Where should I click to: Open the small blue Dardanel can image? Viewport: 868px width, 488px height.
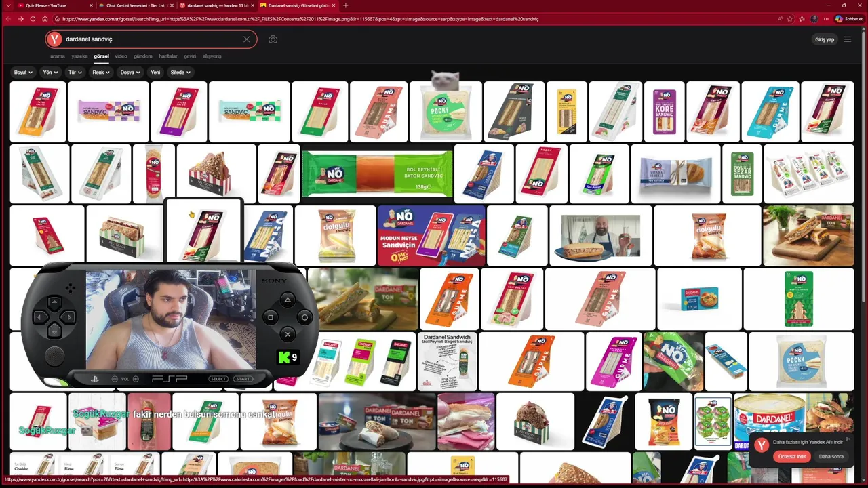[699, 298]
